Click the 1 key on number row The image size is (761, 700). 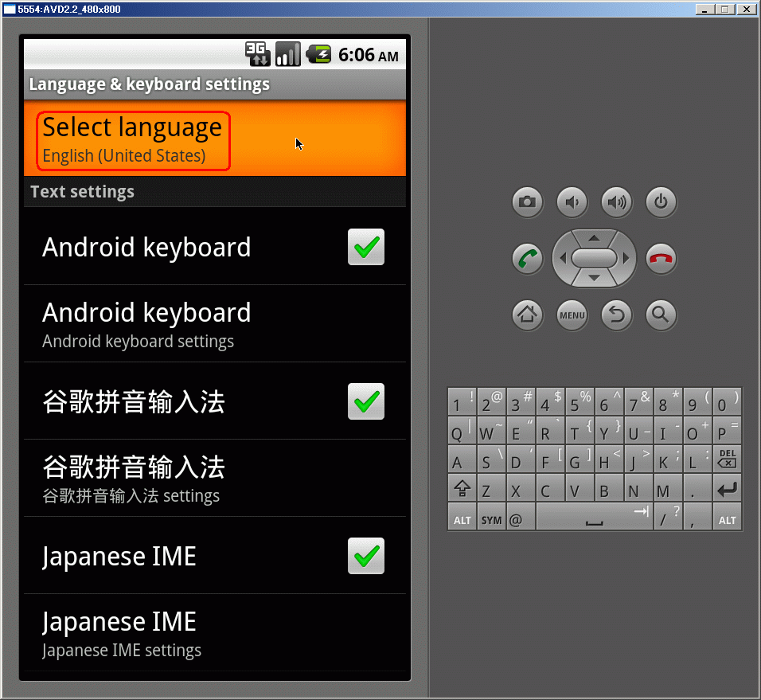(462, 401)
